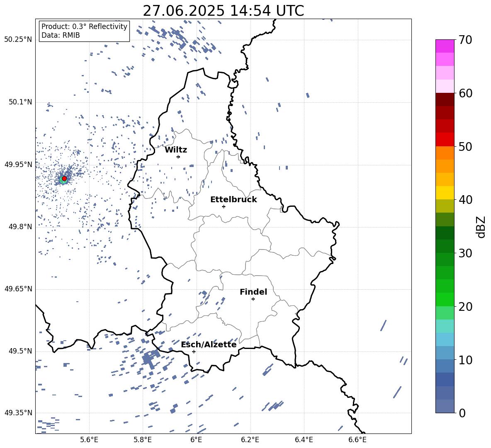Click the yellow 40 dBZ color band
This screenshot has width=491, height=448.
pyautogui.click(x=445, y=193)
